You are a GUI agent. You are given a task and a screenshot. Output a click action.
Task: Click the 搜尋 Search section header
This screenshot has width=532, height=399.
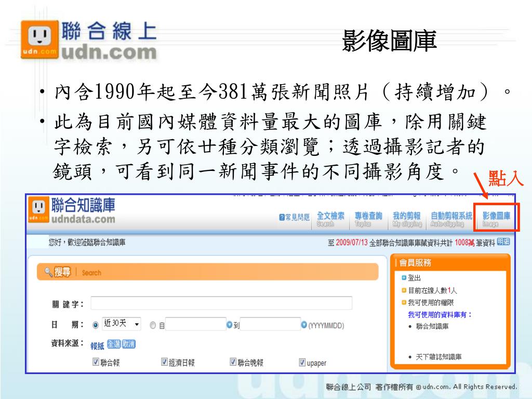[208, 272]
